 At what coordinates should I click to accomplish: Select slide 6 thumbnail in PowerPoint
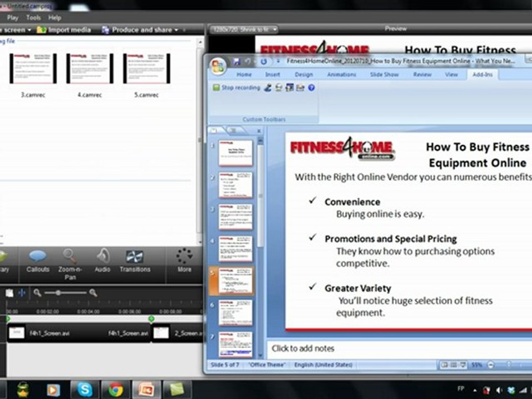click(236, 313)
